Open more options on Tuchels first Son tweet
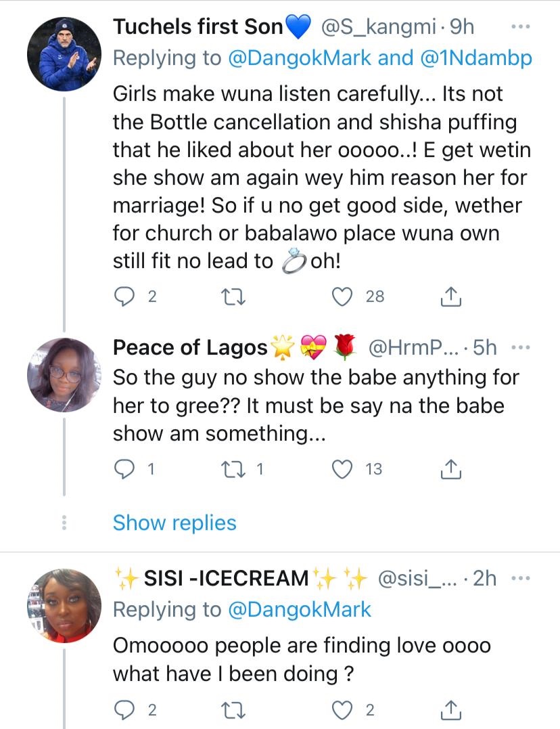The height and width of the screenshot is (729, 560). [519, 27]
